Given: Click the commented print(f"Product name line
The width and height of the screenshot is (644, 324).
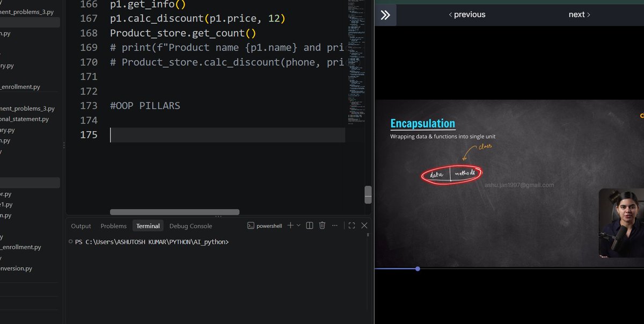Looking at the screenshot, I should 227,48.
